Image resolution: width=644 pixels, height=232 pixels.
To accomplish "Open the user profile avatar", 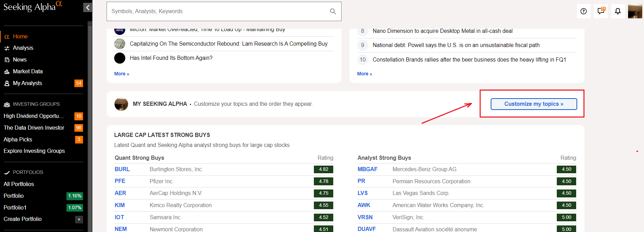I will [x=635, y=11].
